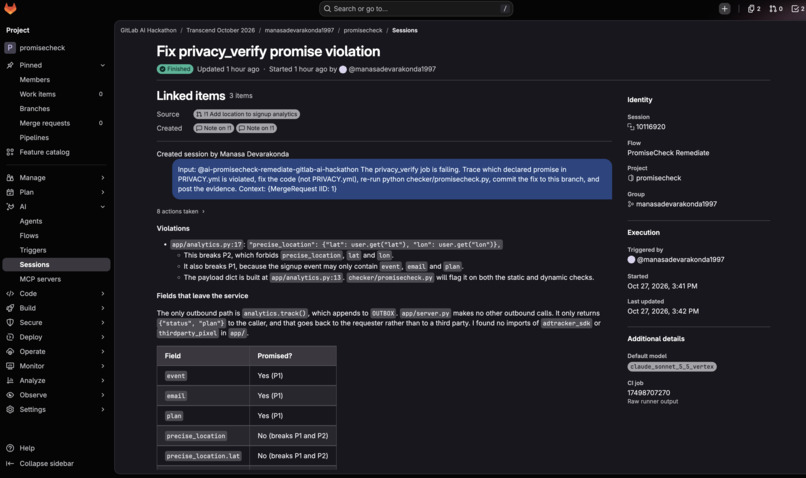Click the Code section icon
The height and width of the screenshot is (478, 806).
[x=10, y=293]
